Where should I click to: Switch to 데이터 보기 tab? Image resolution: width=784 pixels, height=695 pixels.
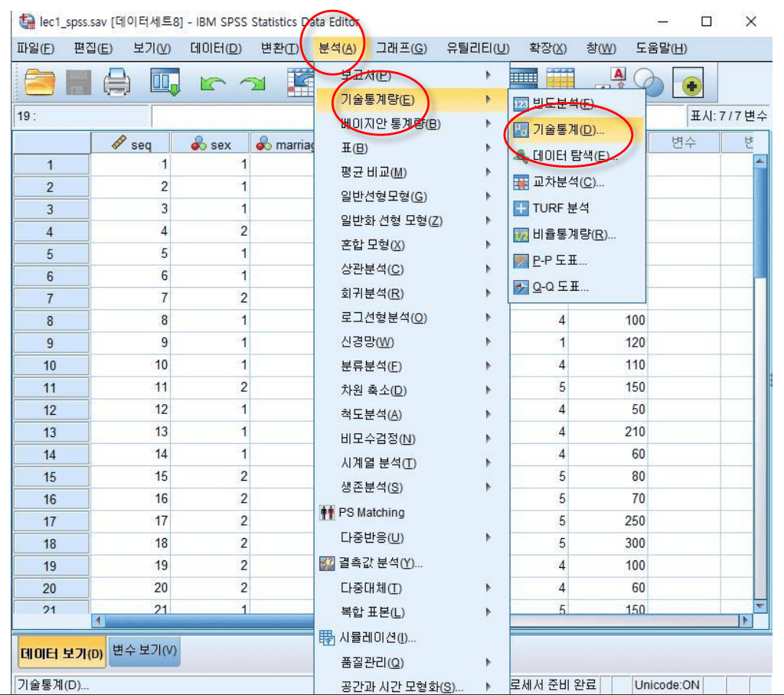(61, 652)
